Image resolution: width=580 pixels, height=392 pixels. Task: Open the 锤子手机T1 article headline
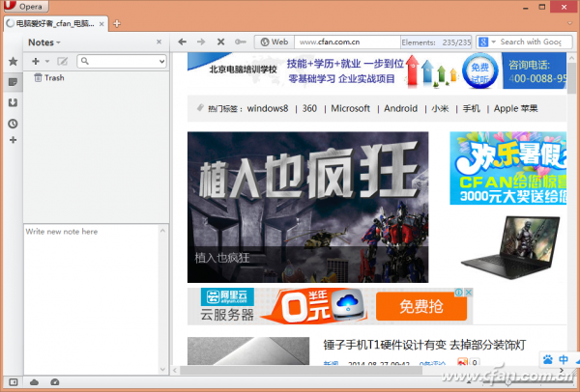click(424, 345)
